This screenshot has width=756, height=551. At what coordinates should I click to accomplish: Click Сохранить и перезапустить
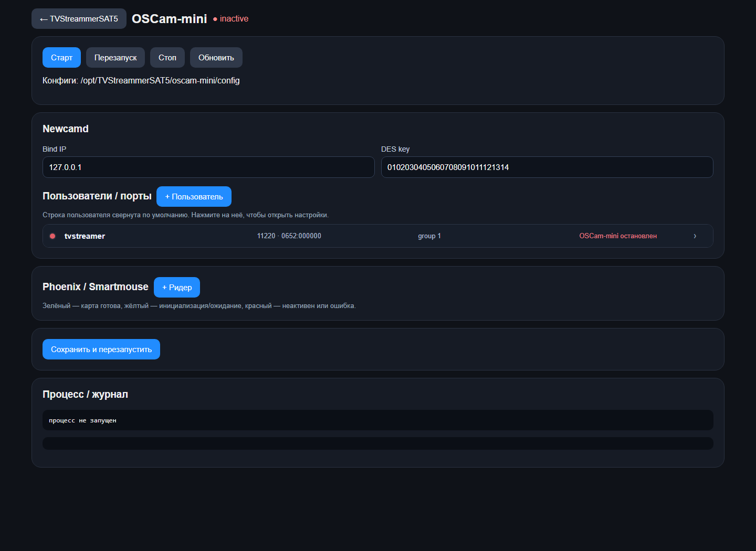tap(101, 349)
